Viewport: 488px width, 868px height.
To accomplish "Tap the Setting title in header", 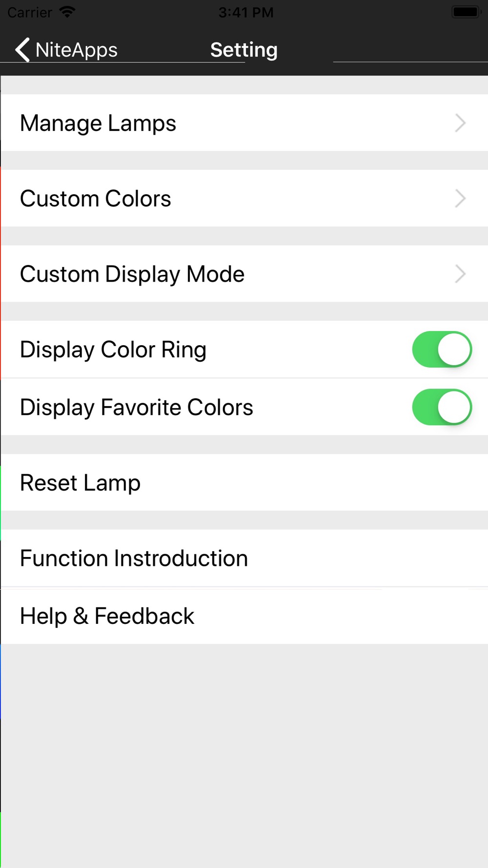I will (x=244, y=50).
